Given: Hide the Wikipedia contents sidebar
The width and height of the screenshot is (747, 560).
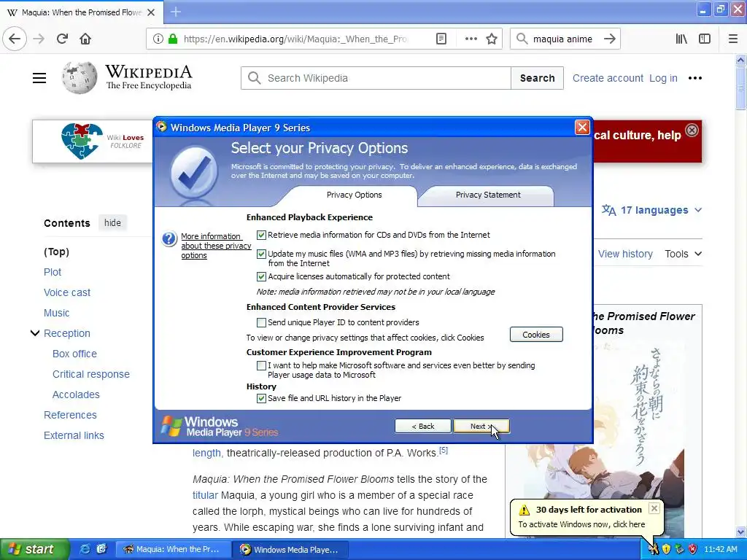Looking at the screenshot, I should [x=112, y=223].
